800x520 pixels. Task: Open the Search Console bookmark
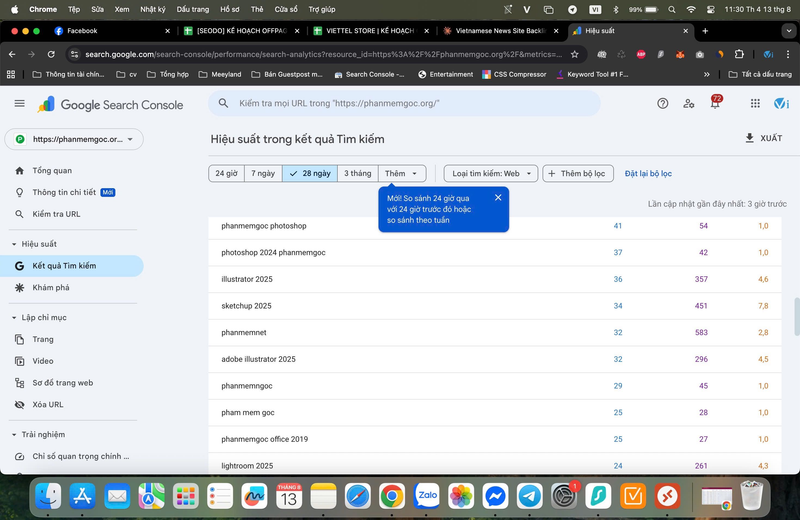(369, 75)
